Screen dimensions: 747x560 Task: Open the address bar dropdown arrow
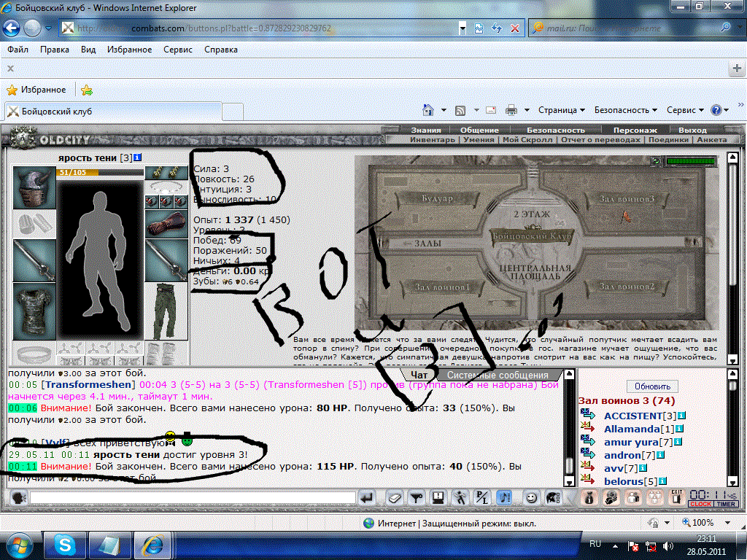point(462,28)
